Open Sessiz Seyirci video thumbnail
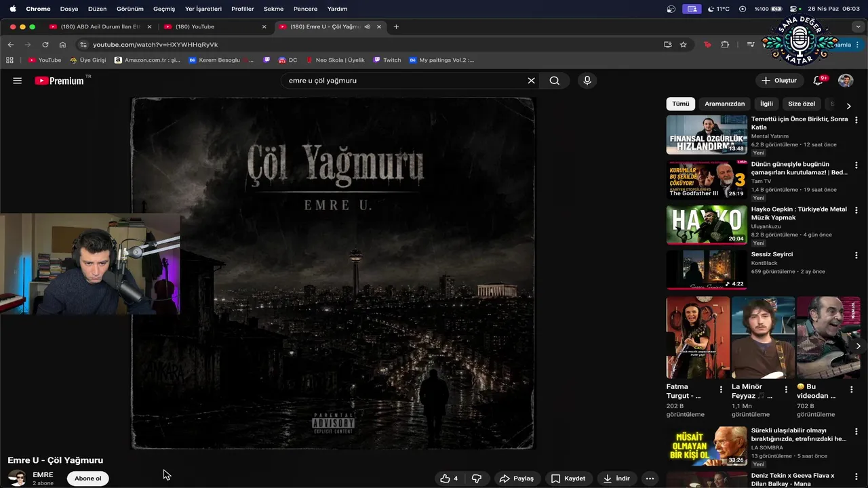868x488 pixels. pyautogui.click(x=707, y=270)
